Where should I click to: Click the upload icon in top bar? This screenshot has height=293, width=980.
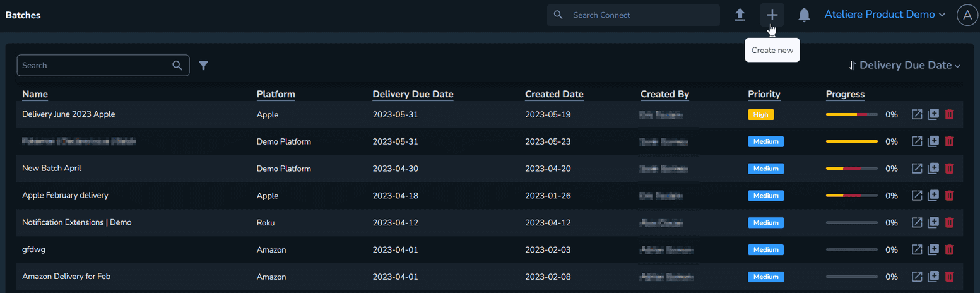(740, 15)
